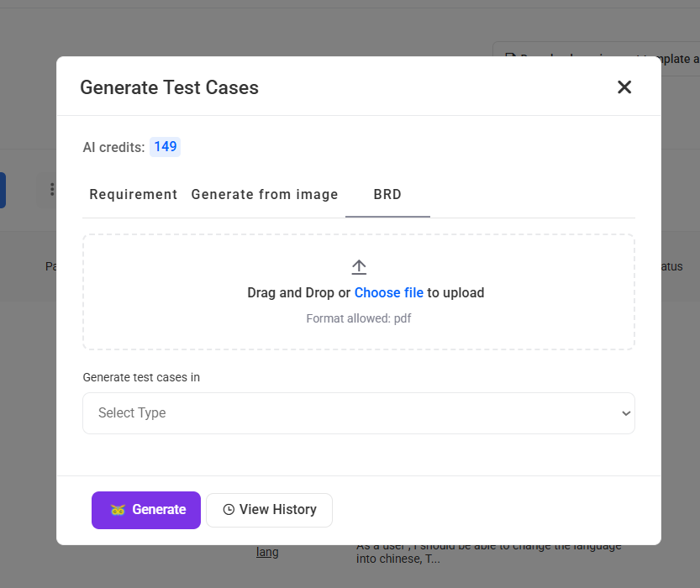Viewport: 700px width, 588px height.
Task: Click the chevron arrow of Select Type
Action: coord(625,413)
